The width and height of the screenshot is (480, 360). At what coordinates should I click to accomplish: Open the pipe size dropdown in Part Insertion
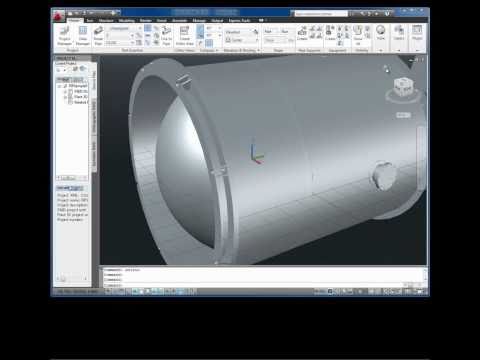tap(120, 35)
